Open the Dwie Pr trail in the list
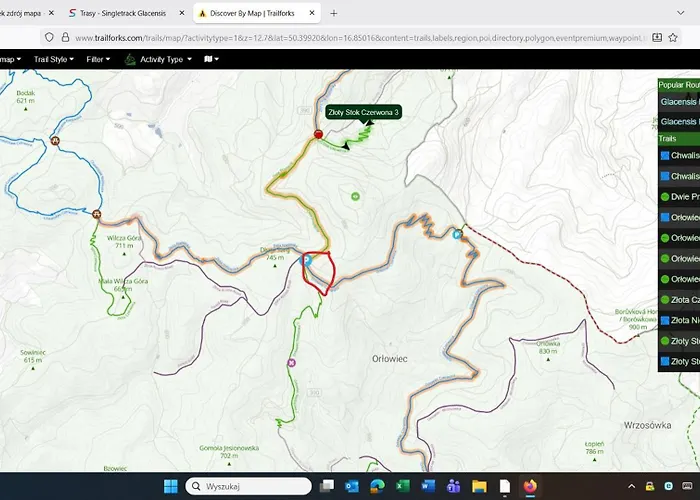This screenshot has width=700, height=500. pos(682,197)
